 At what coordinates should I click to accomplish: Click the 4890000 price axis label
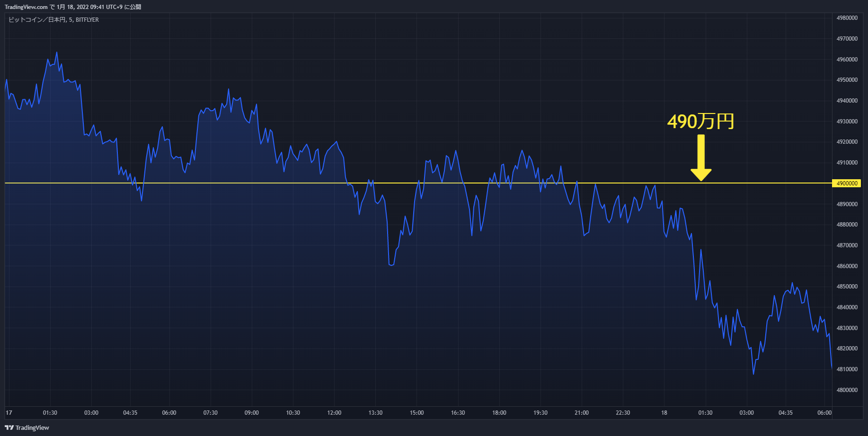click(x=847, y=204)
